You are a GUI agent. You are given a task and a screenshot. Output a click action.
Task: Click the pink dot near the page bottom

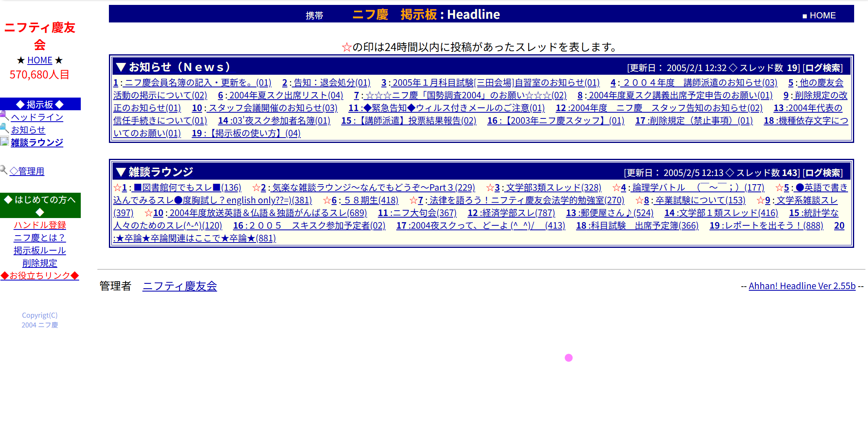coord(568,357)
